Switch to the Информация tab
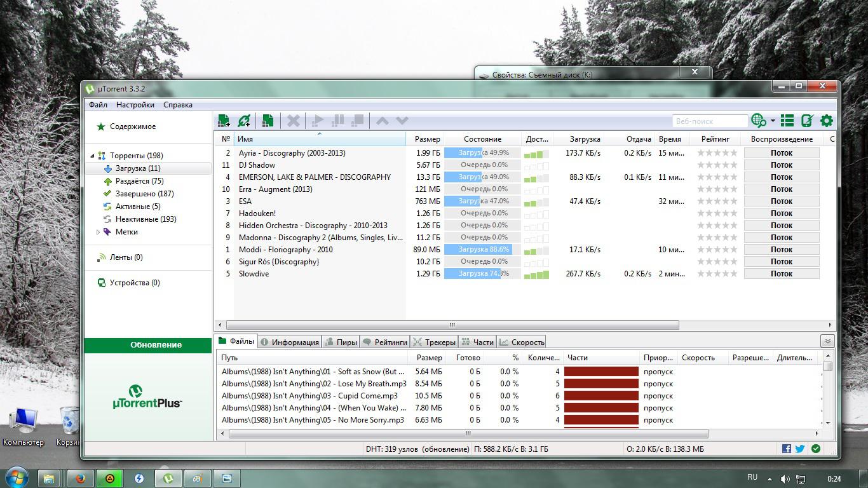This screenshot has width=868, height=488. tap(289, 342)
